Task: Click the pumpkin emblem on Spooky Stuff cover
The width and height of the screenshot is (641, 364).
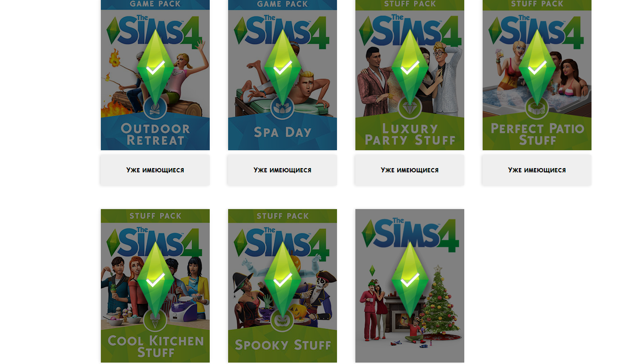Action: click(x=282, y=322)
